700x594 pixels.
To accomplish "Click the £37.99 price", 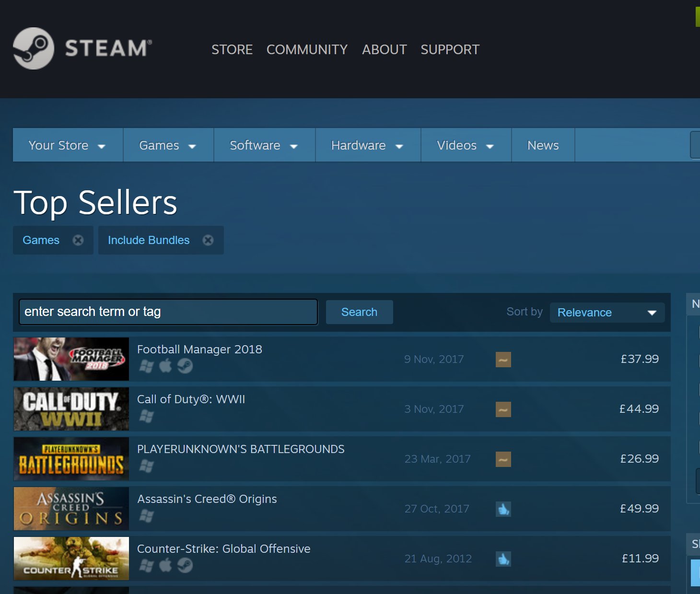I will (x=640, y=359).
